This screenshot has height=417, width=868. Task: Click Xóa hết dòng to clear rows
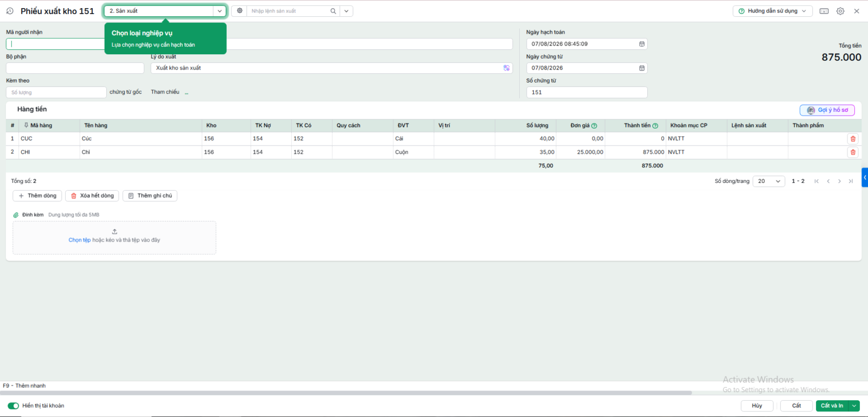point(92,196)
